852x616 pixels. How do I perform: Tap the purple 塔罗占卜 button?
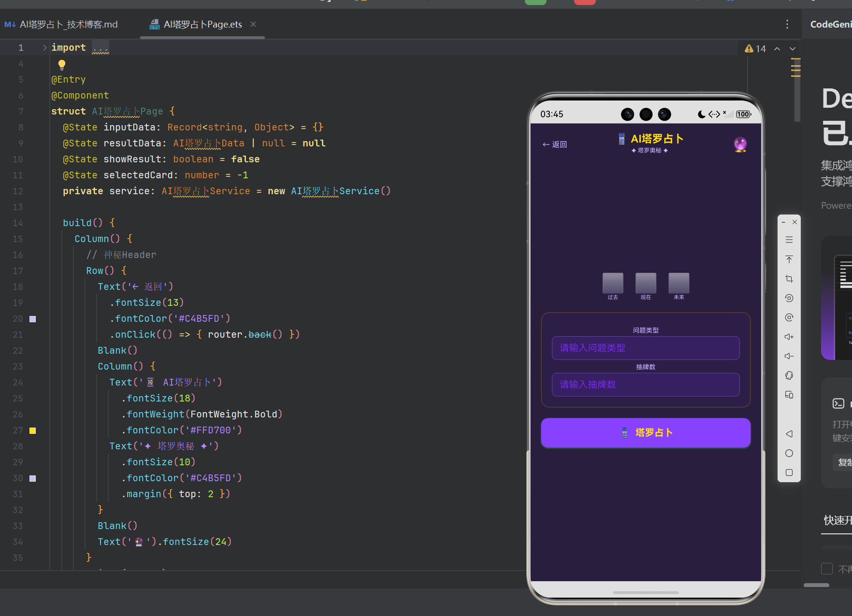[x=646, y=432]
